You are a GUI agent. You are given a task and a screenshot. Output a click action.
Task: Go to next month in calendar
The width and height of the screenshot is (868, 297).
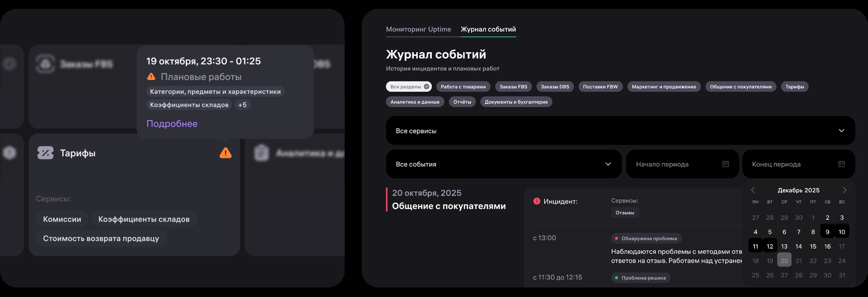(x=844, y=190)
